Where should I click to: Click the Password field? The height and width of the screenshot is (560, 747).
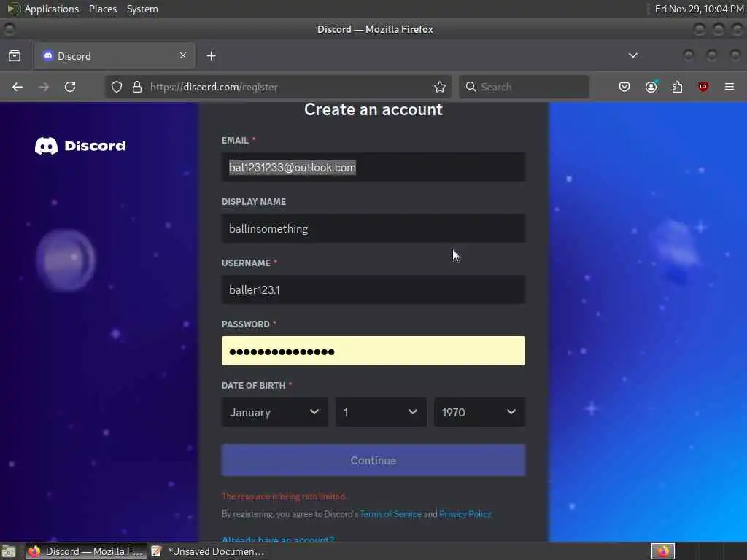coord(373,351)
